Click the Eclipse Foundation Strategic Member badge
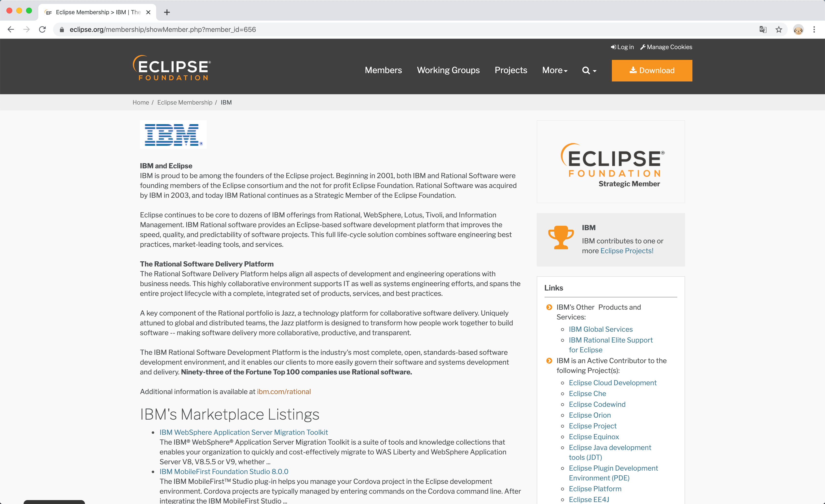Screen dimensions: 825x504 click(x=611, y=162)
